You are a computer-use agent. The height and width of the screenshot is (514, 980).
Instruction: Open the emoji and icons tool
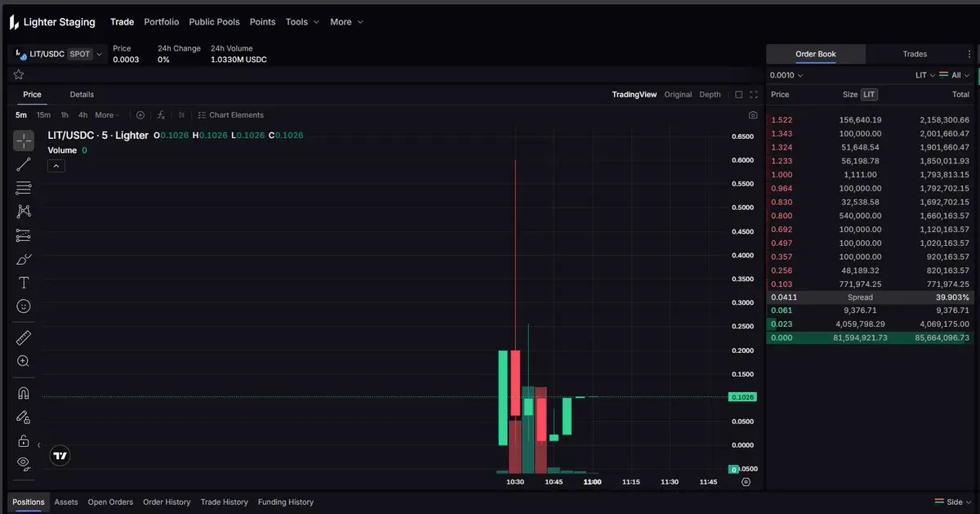point(24,306)
